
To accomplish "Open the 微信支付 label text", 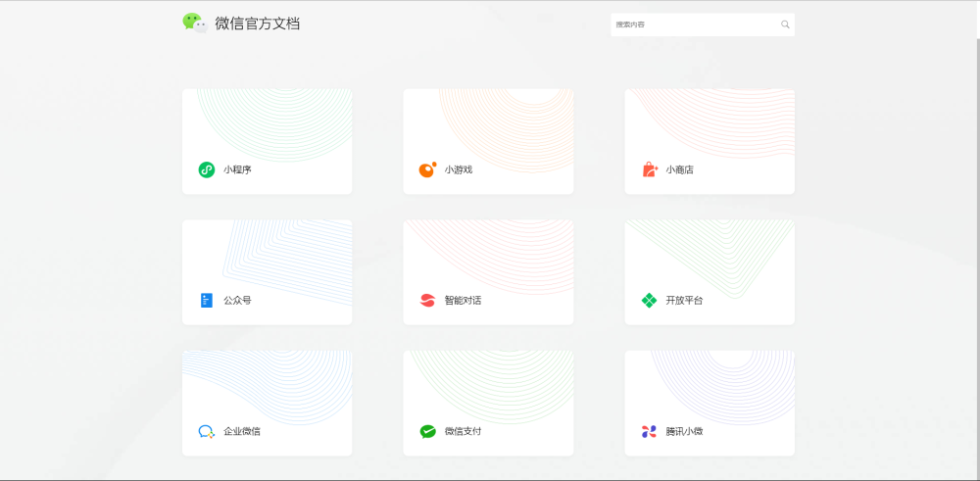I will click(464, 432).
